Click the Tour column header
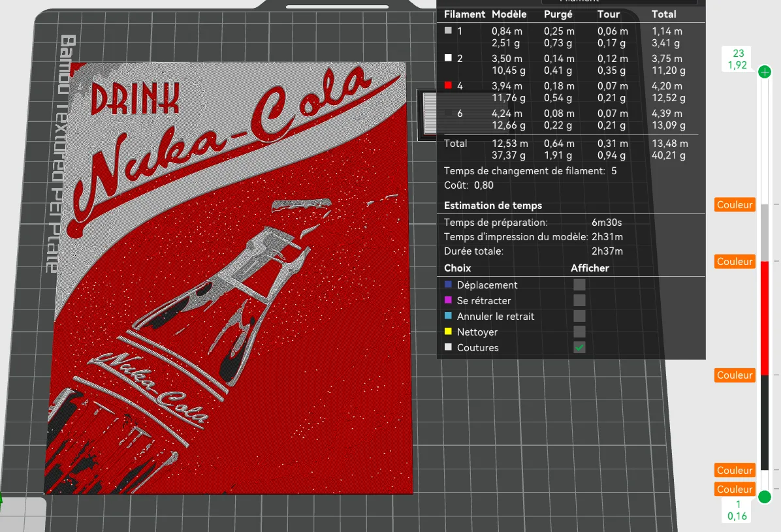The height and width of the screenshot is (532, 781). click(x=608, y=14)
